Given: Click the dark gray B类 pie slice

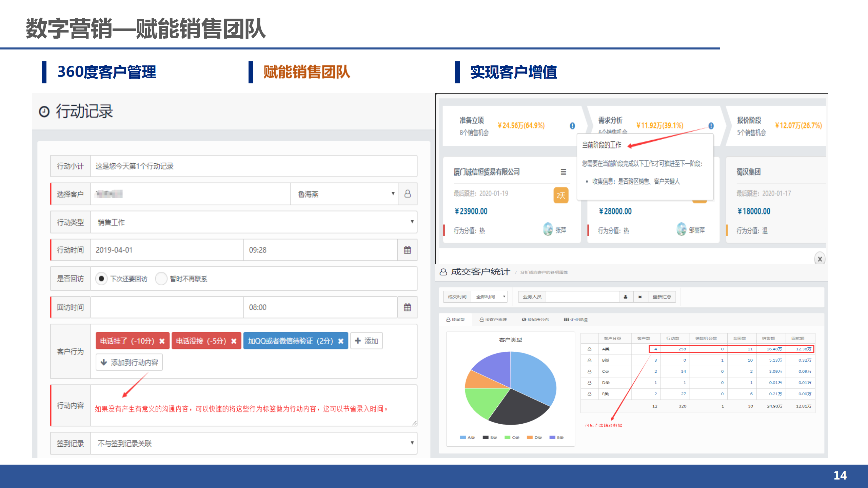Looking at the screenshot, I should pyautogui.click(x=519, y=408).
